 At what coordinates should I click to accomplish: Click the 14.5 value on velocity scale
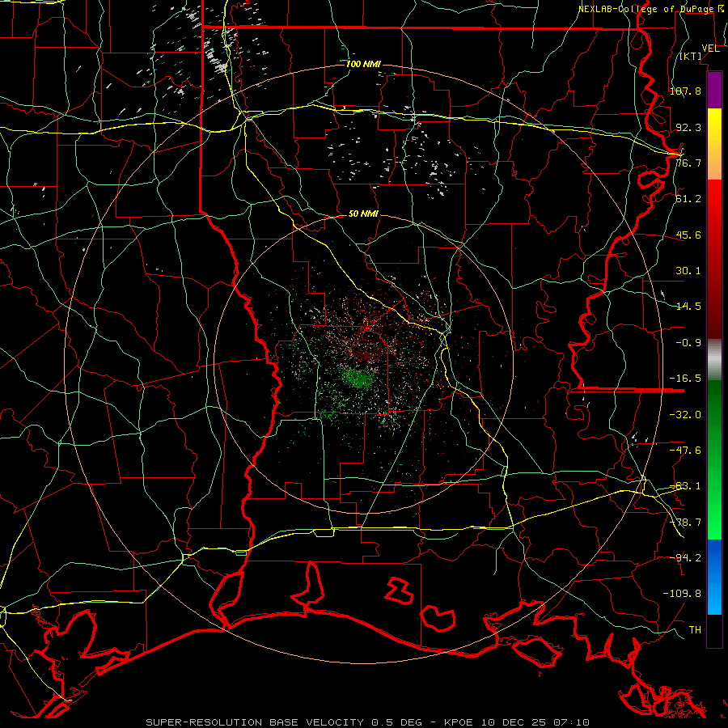688,307
